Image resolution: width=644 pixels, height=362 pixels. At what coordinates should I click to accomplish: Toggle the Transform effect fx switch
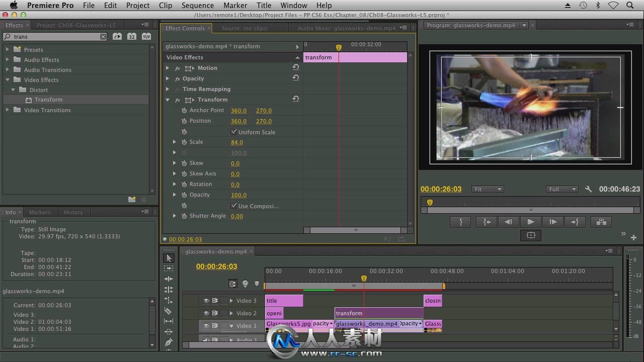click(x=178, y=100)
